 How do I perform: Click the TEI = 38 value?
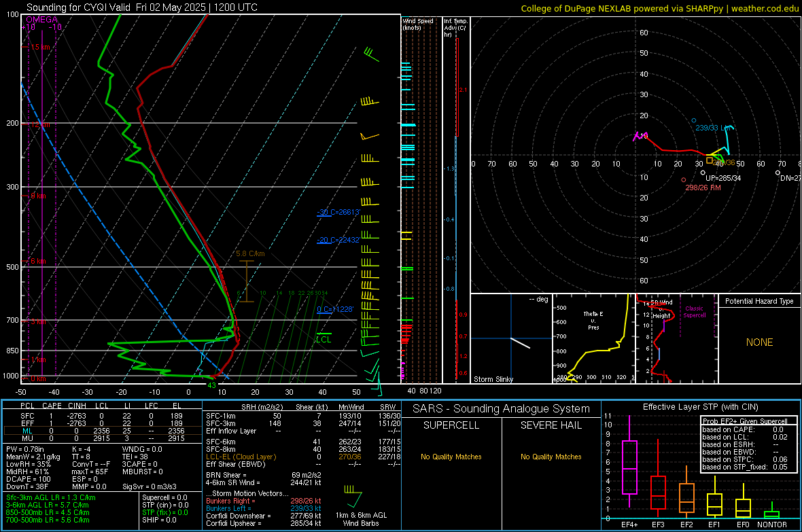coord(135,457)
